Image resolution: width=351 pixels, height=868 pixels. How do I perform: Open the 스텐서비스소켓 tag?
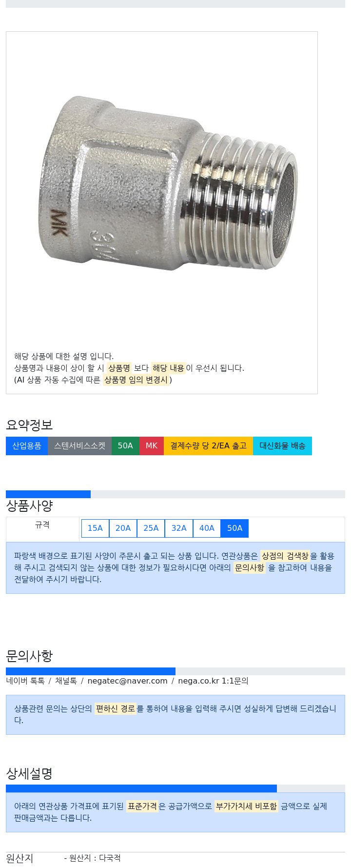pyautogui.click(x=79, y=446)
